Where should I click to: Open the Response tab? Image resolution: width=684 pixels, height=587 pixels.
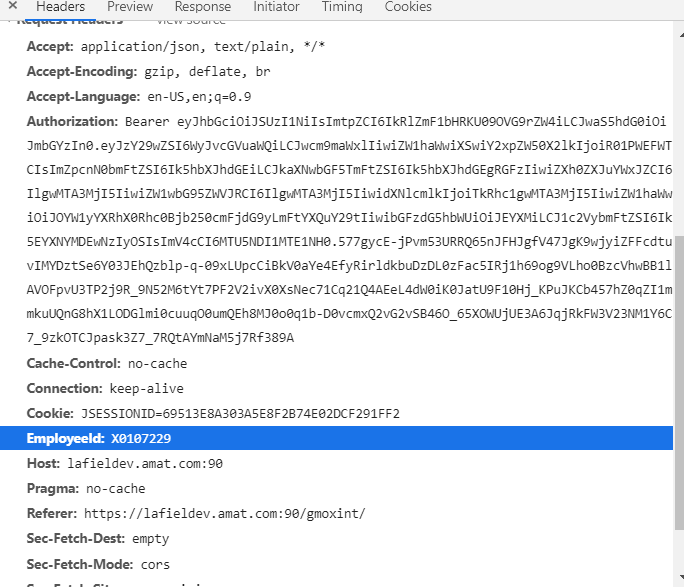coord(202,7)
